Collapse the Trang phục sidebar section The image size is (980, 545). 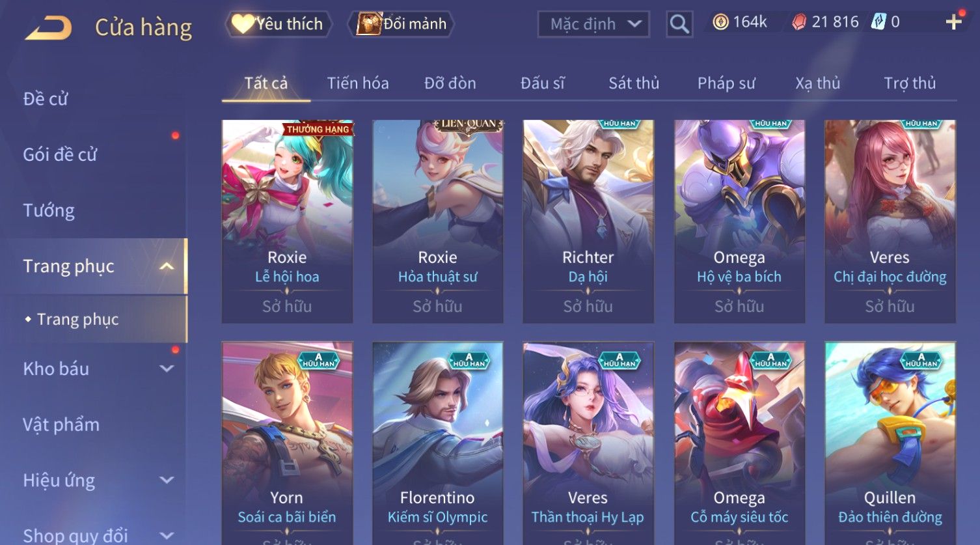click(x=167, y=266)
